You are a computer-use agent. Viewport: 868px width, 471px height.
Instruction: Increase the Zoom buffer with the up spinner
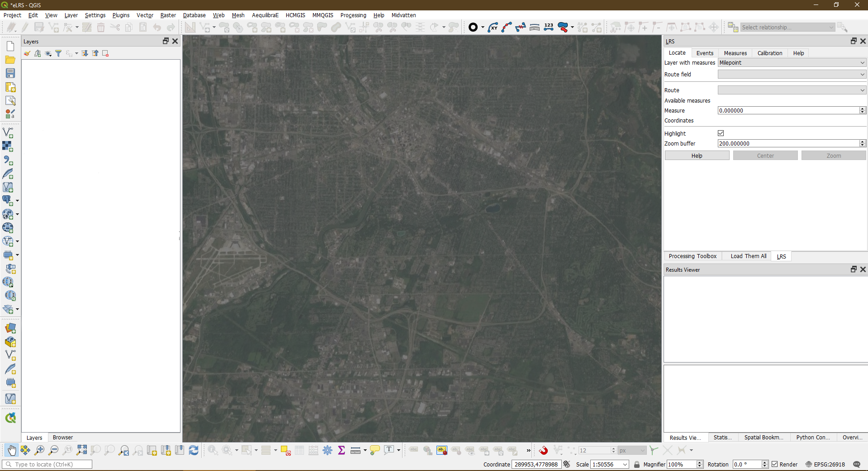click(x=862, y=141)
